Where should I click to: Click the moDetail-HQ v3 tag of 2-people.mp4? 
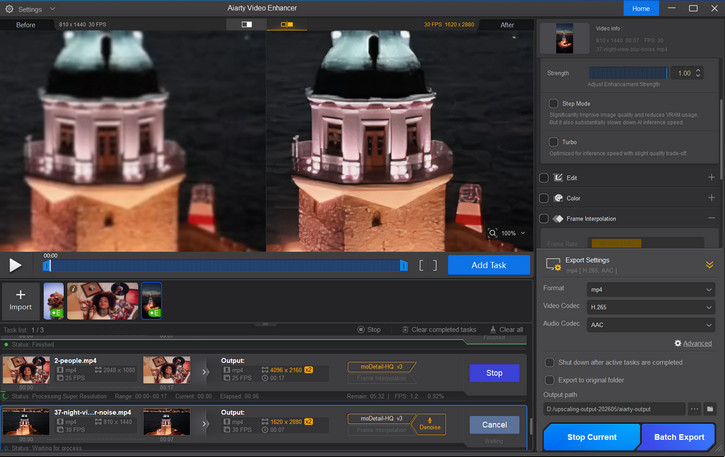(x=381, y=367)
